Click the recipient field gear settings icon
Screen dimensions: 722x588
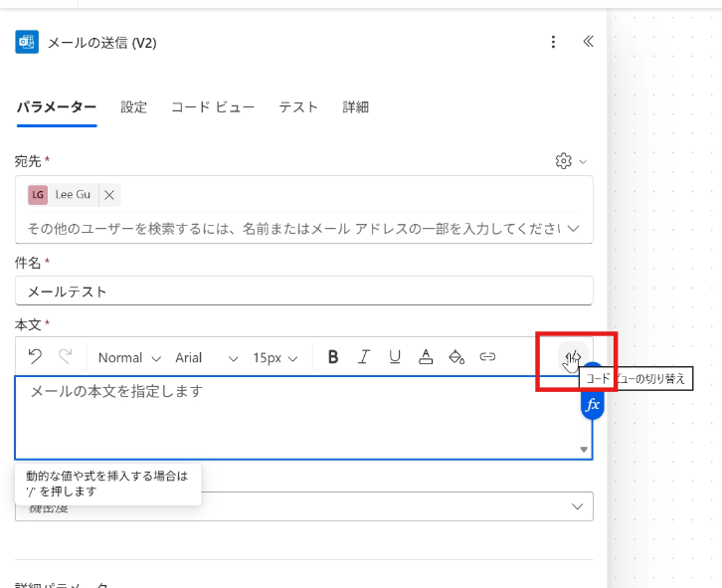564,161
